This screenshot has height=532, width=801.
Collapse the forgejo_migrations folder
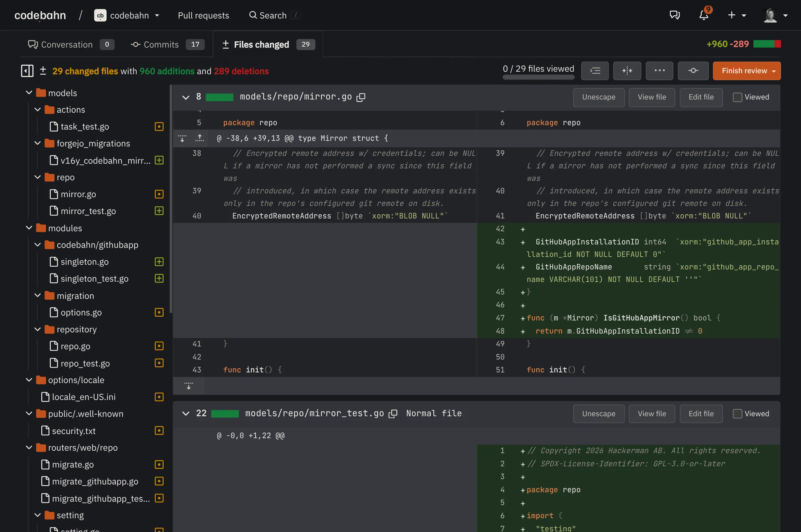coord(38,143)
